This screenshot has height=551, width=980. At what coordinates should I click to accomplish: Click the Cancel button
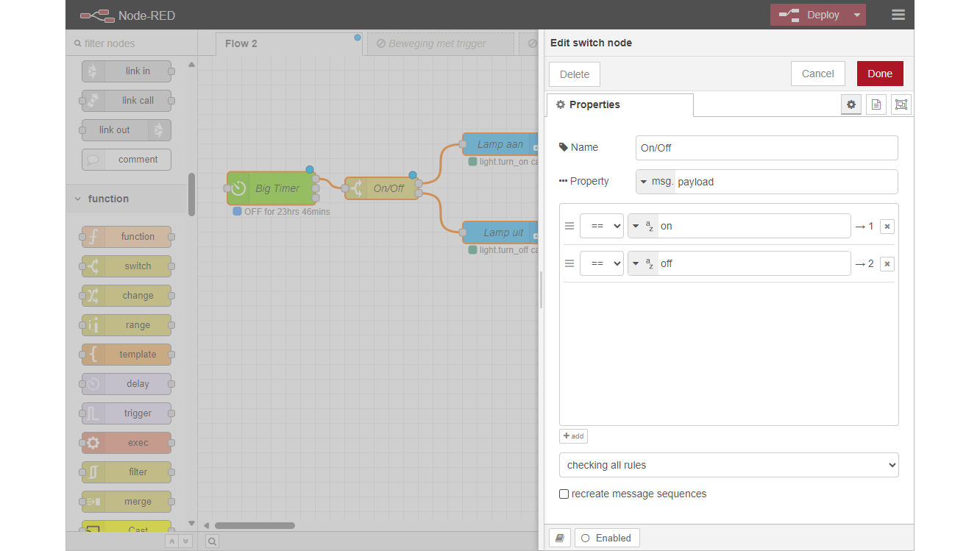point(817,74)
